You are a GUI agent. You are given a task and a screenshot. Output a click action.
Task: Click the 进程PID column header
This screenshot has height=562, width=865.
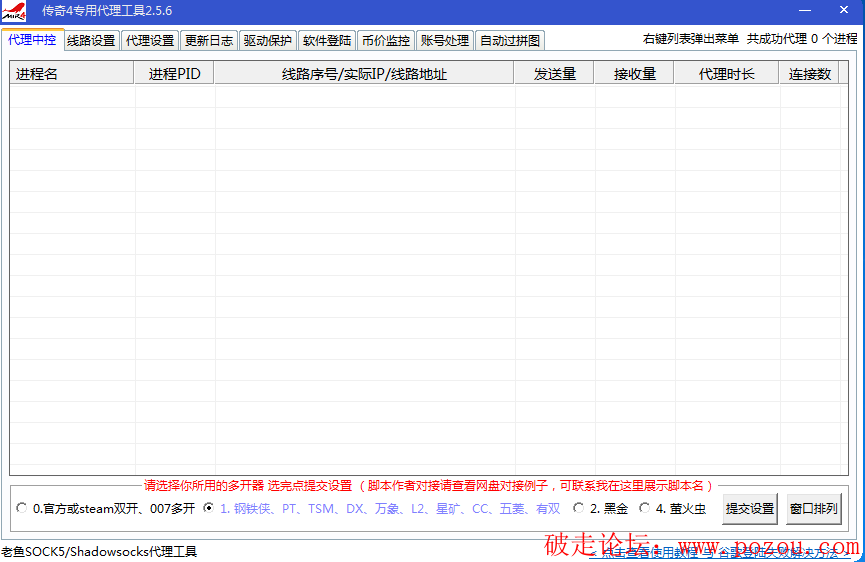174,73
